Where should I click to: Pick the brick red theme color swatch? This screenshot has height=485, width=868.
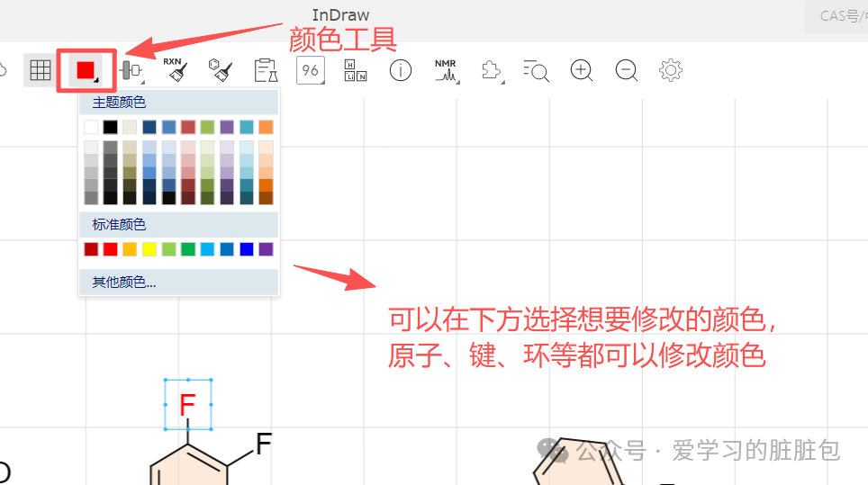pyautogui.click(x=188, y=127)
